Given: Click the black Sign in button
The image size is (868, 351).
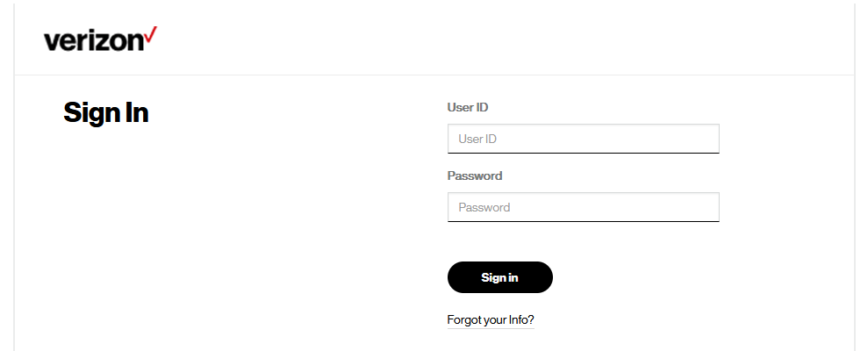Looking at the screenshot, I should point(500,277).
